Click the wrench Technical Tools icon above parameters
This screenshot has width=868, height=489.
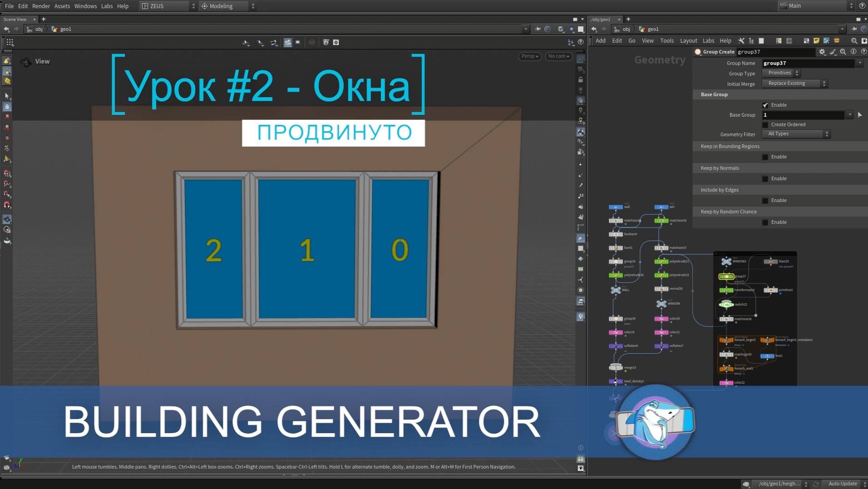pos(742,41)
